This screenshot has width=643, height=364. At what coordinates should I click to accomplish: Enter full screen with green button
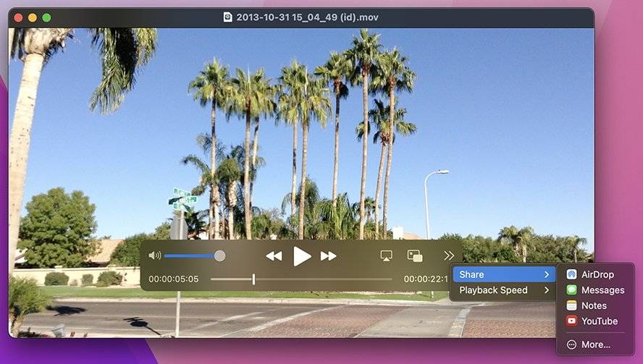(47, 17)
